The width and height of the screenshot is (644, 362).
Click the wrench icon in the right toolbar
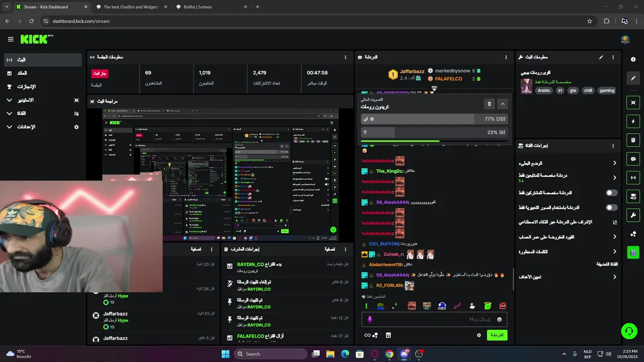633,215
